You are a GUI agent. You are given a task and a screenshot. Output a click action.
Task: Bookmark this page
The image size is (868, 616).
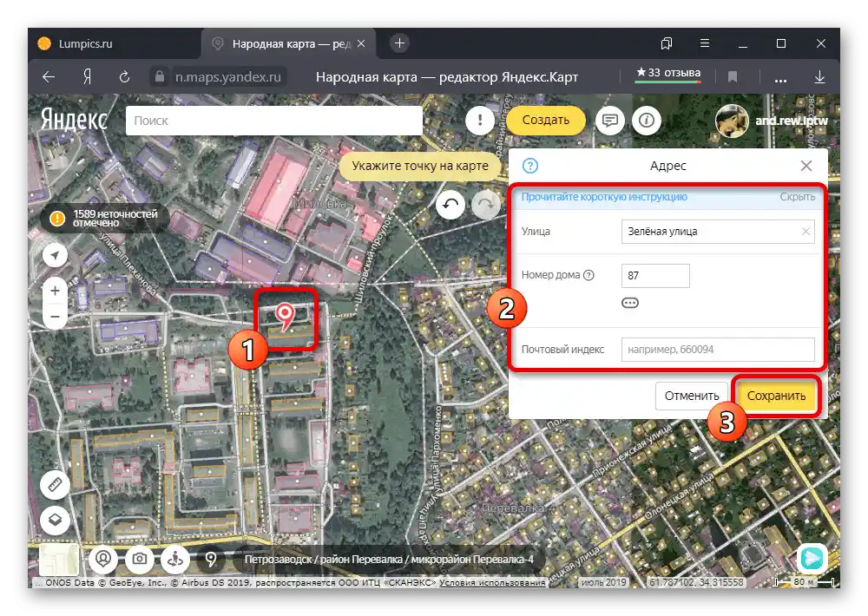pyautogui.click(x=733, y=77)
